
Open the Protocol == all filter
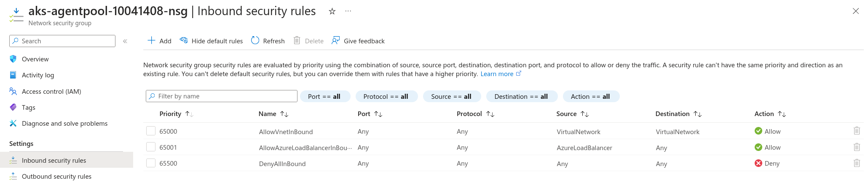386,96
